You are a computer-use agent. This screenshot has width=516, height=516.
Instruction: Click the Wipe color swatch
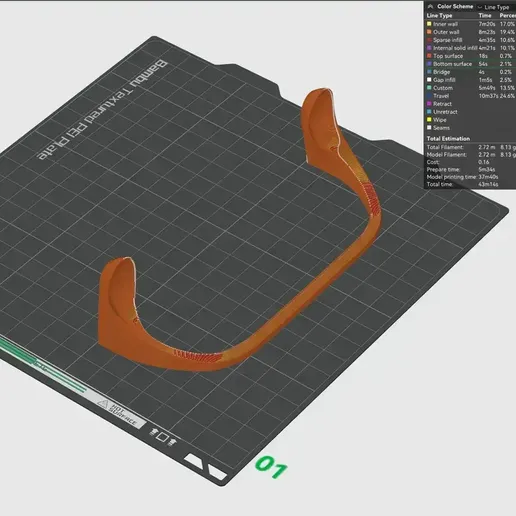429,120
